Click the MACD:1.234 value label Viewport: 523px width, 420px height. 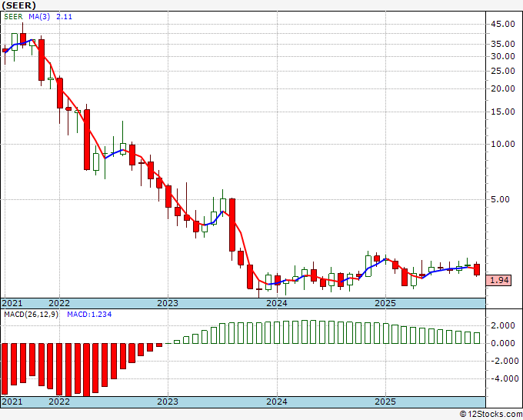point(89,315)
